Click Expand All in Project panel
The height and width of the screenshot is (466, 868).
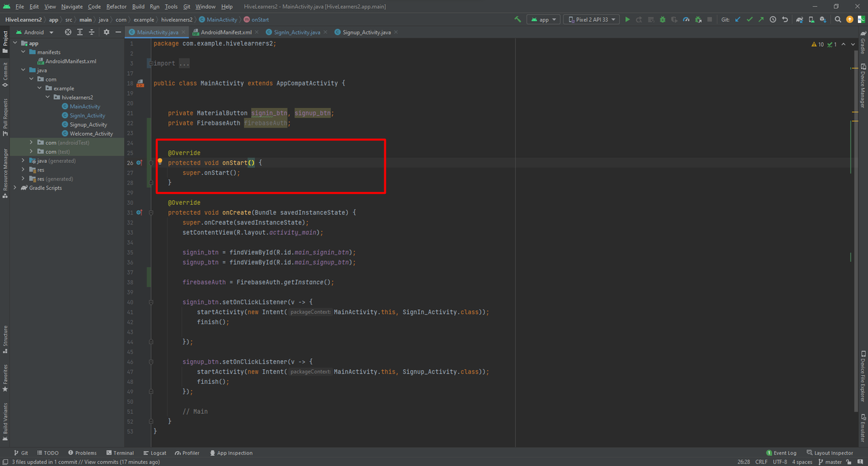79,32
